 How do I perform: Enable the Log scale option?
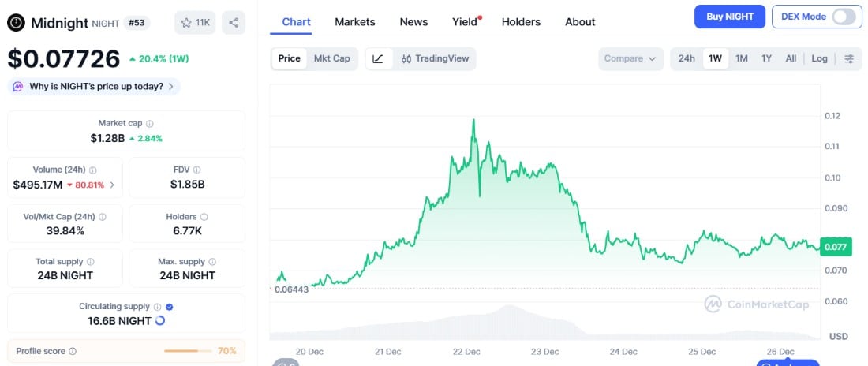819,58
